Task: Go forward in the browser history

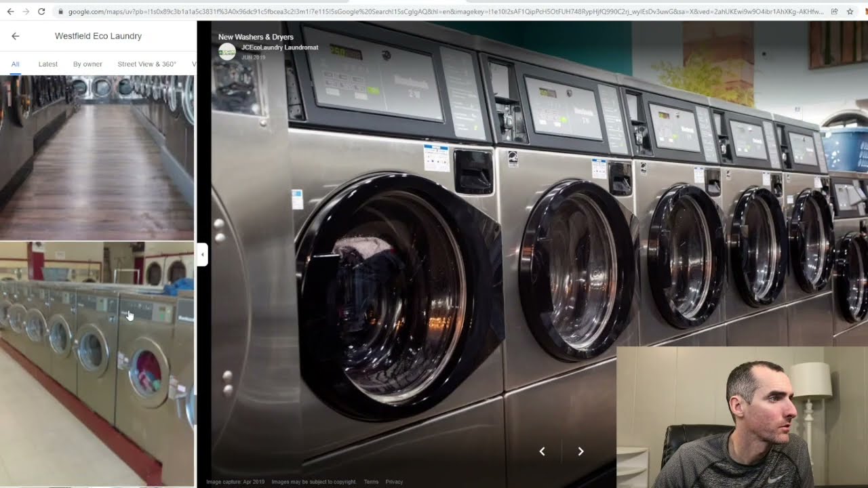Action: point(26,12)
